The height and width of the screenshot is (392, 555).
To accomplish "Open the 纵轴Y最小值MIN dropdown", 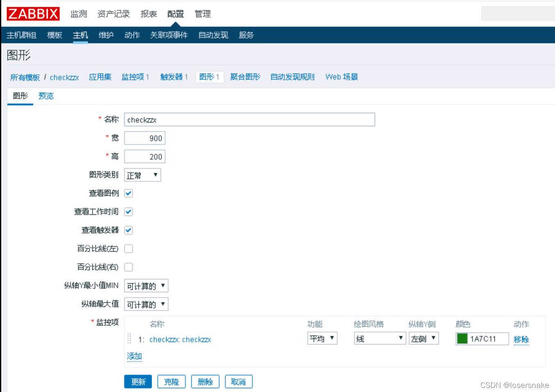I will coord(146,286).
